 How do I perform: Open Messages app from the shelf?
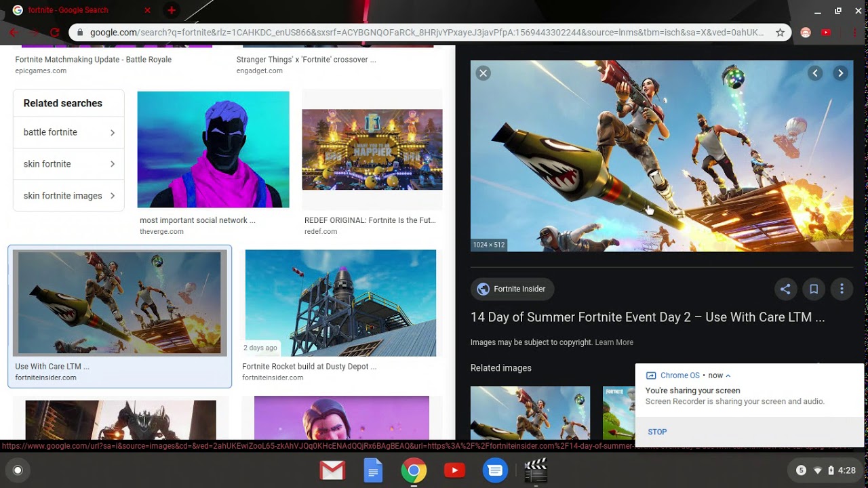click(495, 470)
